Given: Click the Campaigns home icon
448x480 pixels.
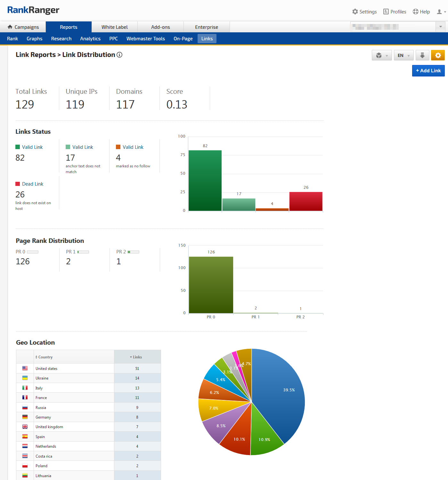Looking at the screenshot, I should (x=10, y=27).
